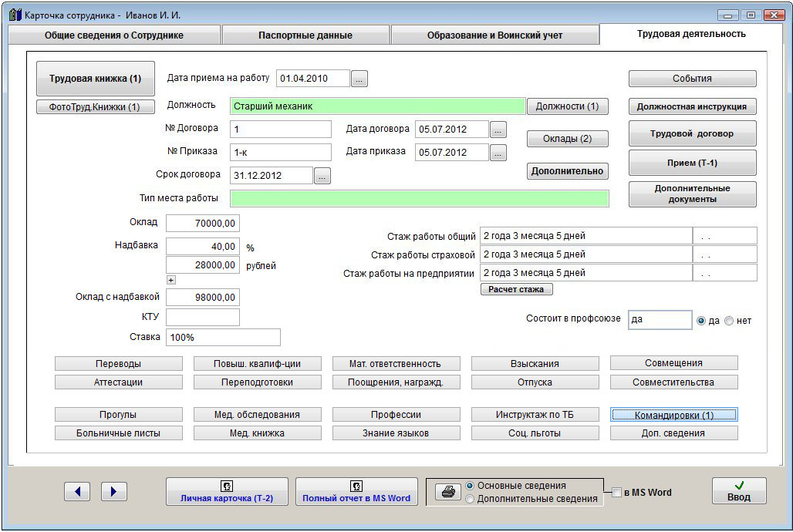The width and height of the screenshot is (793, 532).
Task: Click the green Должность field
Action: pyautogui.click(x=377, y=106)
